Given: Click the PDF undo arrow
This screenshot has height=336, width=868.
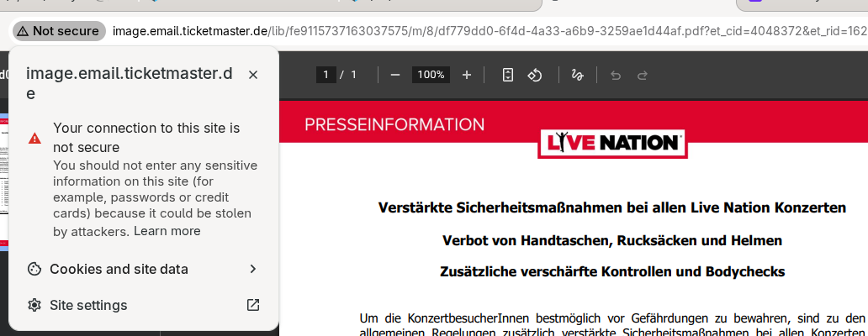Looking at the screenshot, I should pos(616,75).
